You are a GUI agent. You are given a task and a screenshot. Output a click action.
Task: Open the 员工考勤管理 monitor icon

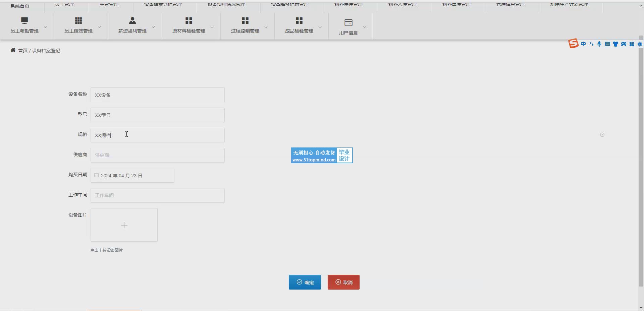tap(24, 21)
